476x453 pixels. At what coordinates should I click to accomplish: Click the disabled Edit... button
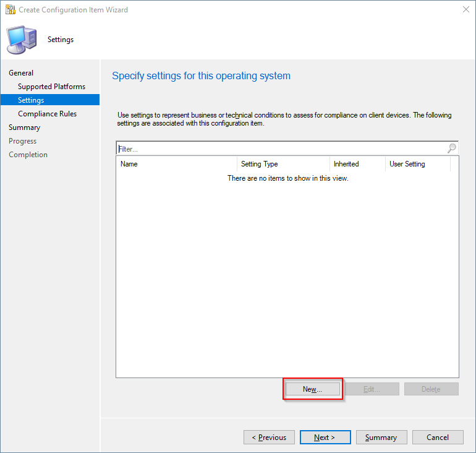pos(372,389)
